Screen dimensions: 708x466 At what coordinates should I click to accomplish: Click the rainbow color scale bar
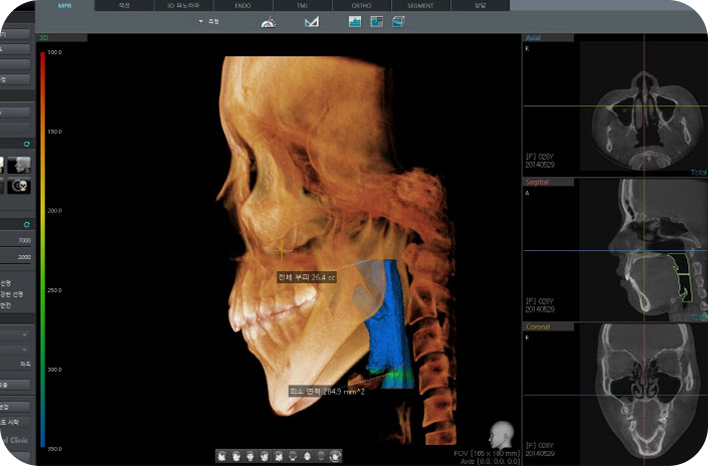click(42, 250)
